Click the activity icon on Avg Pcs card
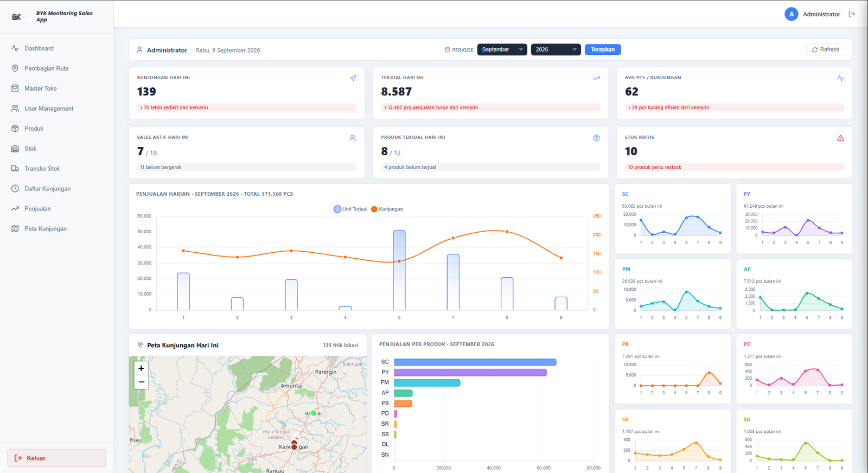The height and width of the screenshot is (473, 868). 840,78
